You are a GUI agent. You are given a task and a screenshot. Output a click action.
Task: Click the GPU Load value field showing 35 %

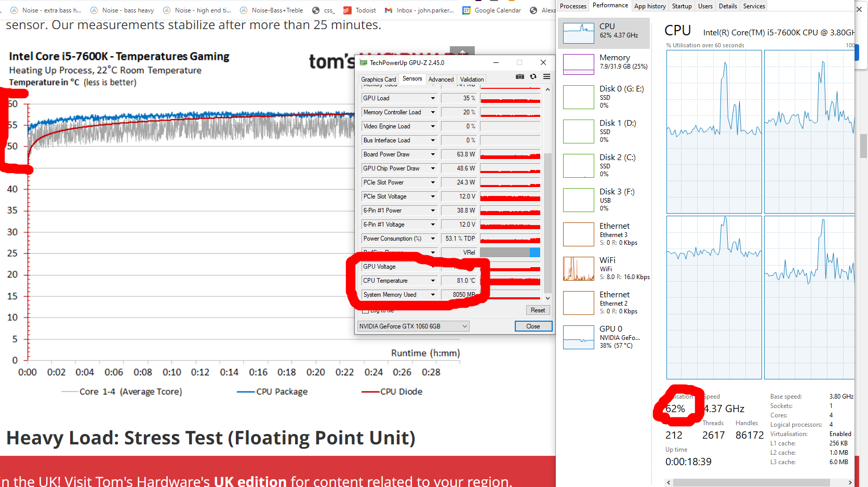(459, 98)
